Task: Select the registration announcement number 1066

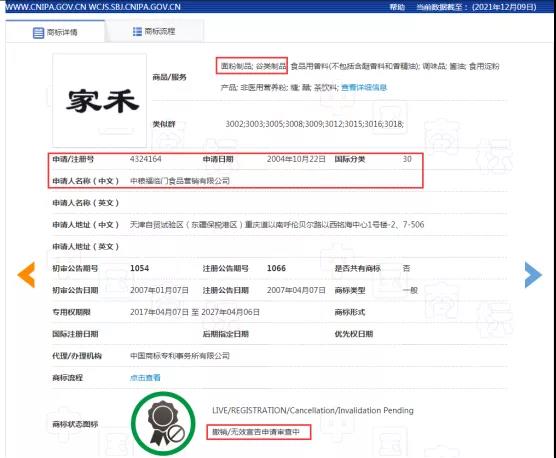Action: point(276,268)
